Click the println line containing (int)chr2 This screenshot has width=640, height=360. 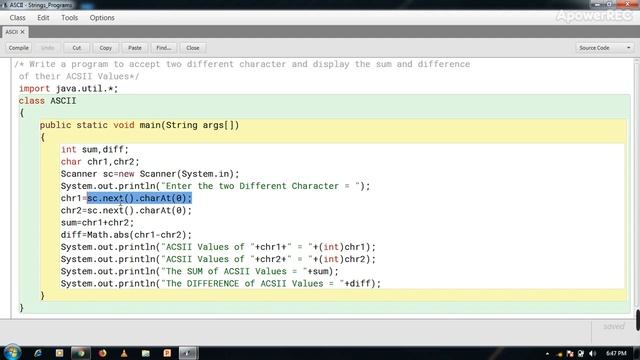click(218, 259)
